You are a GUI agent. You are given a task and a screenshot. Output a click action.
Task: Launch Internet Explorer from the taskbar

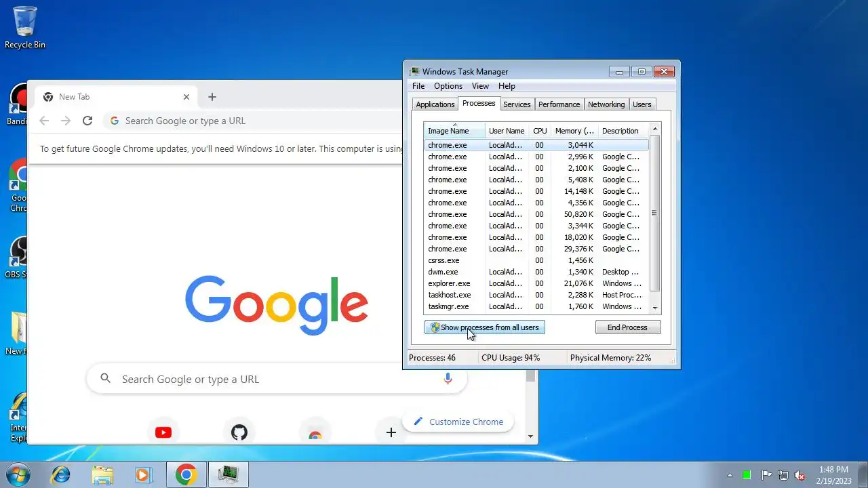[61, 474]
